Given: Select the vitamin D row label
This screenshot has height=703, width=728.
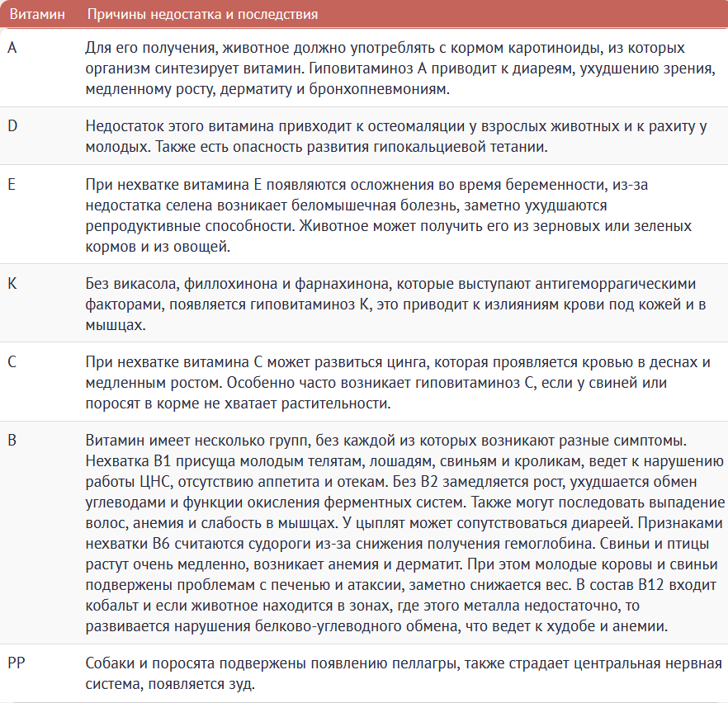Looking at the screenshot, I should (12, 125).
